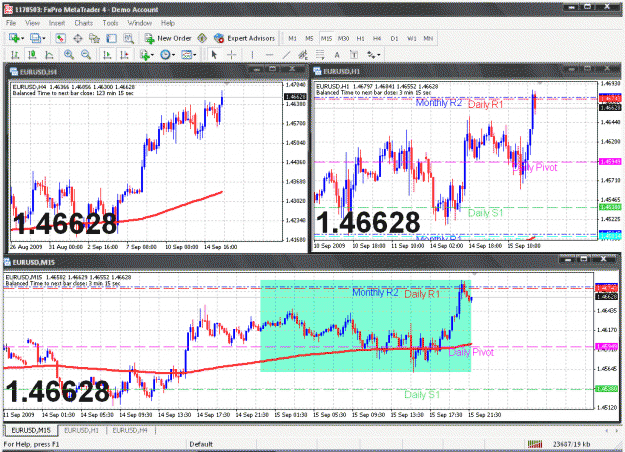Switch chart to line chart style
625x452 pixels.
(x=49, y=55)
